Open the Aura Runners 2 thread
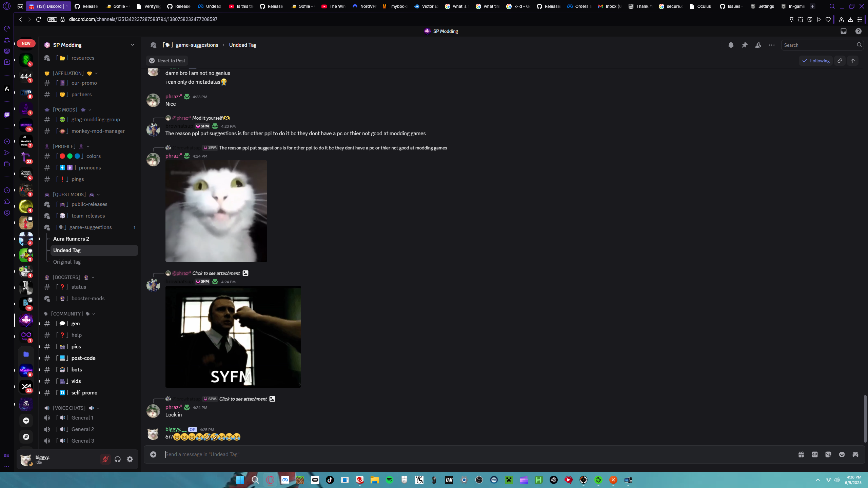Viewport: 868px width, 488px height. pyautogui.click(x=71, y=239)
